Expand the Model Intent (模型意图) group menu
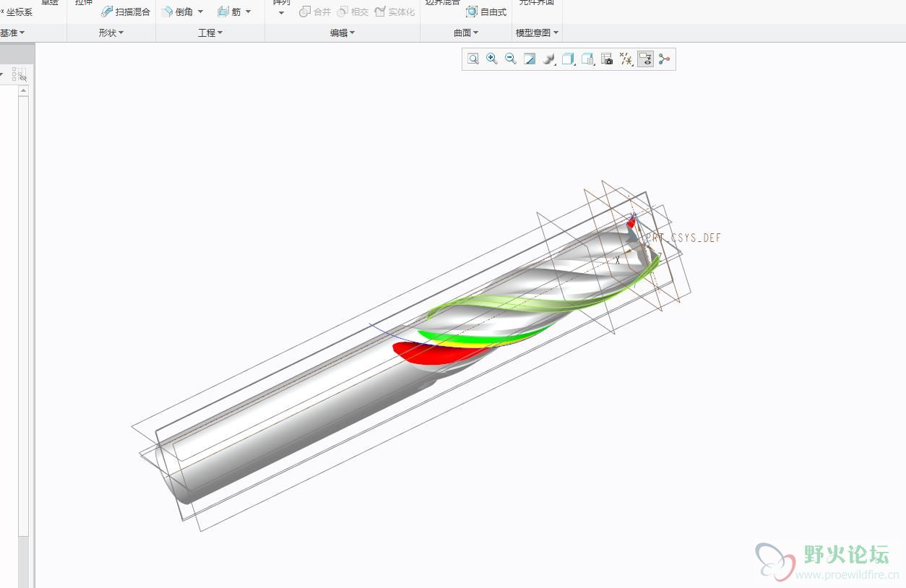This screenshot has width=906, height=588. [537, 33]
